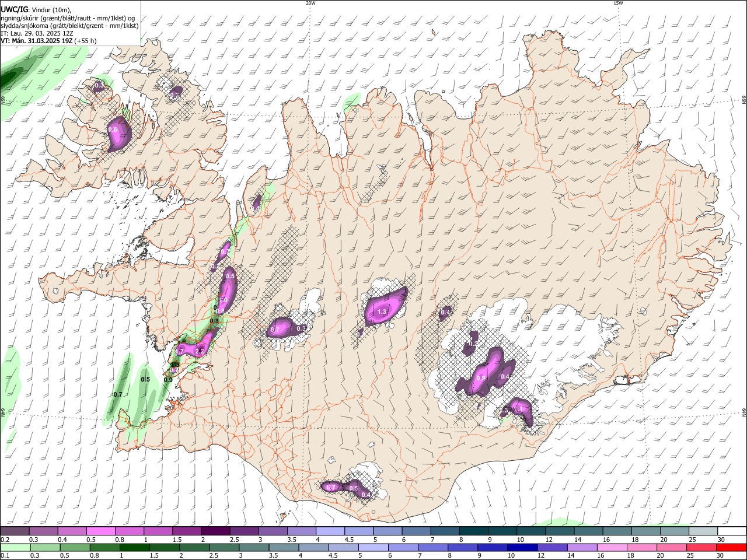Click the 'IT: Lau. 29. 03. 2025 12Z' line
The height and width of the screenshot is (560, 747).
(x=37, y=33)
